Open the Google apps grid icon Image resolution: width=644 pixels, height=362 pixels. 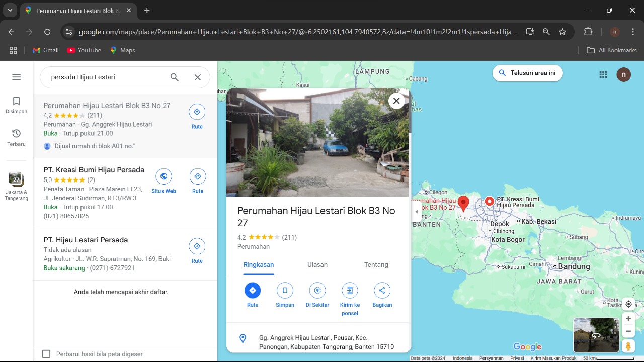click(x=603, y=74)
